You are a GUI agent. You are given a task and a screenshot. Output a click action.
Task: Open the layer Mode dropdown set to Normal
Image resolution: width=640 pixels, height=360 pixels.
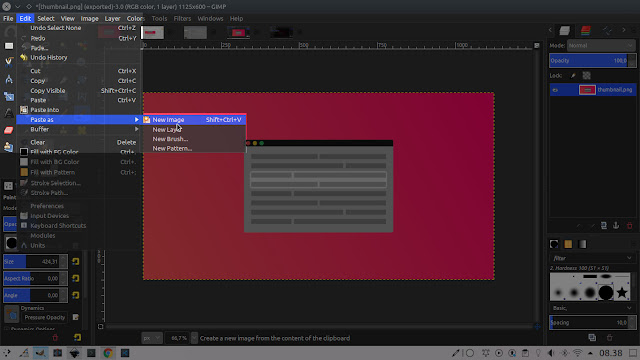(601, 45)
